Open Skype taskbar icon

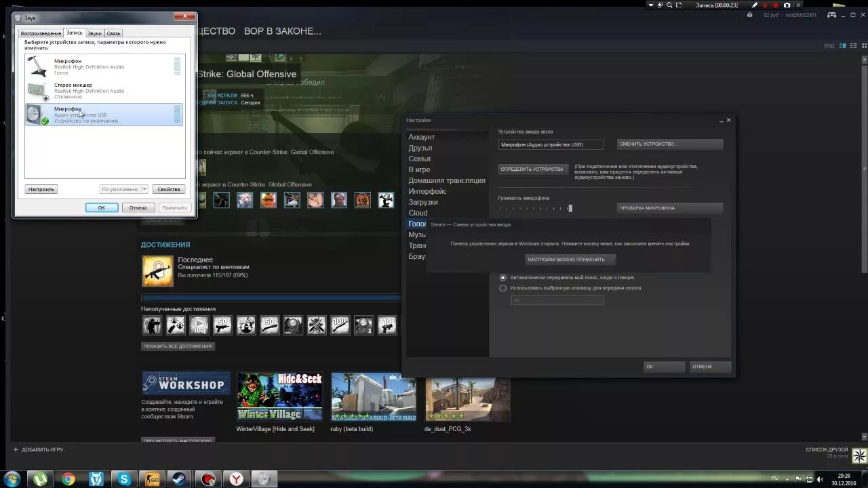[124, 479]
